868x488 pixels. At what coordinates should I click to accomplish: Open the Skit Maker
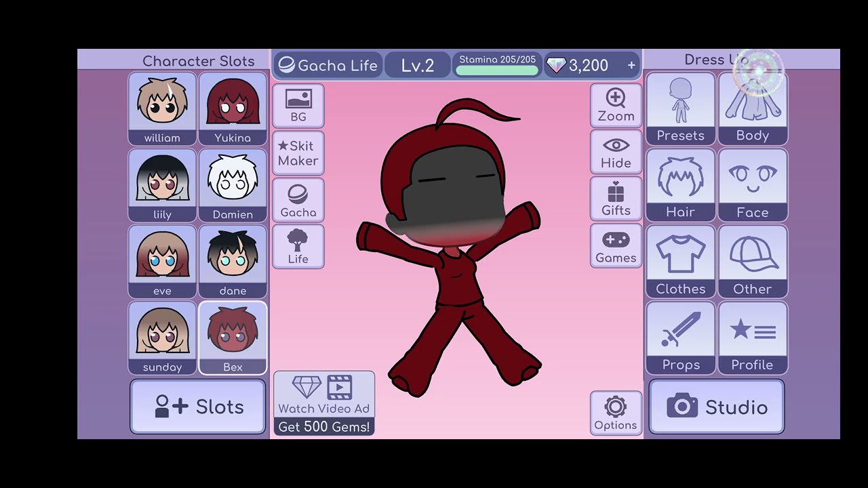click(x=298, y=153)
